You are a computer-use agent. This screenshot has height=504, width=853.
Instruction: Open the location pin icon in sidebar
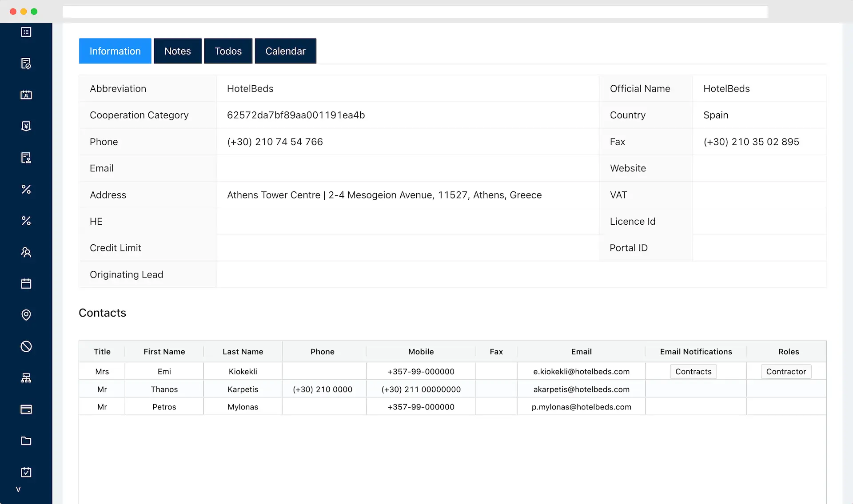pyautogui.click(x=26, y=315)
